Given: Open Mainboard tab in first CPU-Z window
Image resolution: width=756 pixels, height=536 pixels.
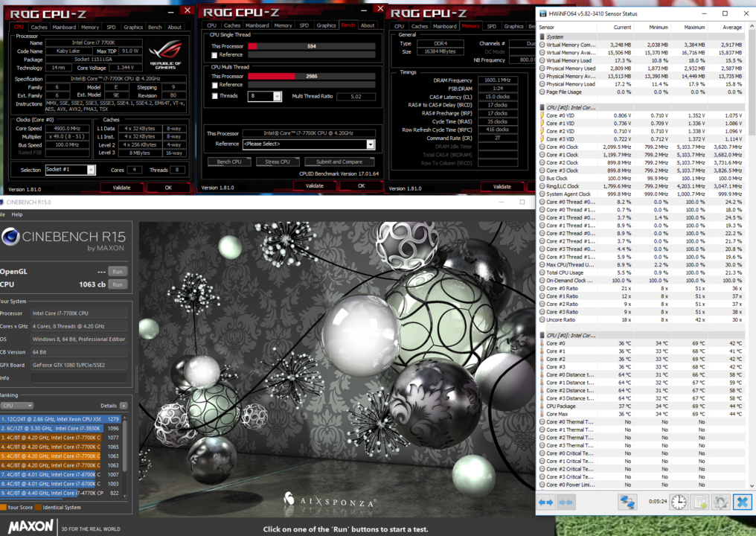Looking at the screenshot, I should [64, 28].
